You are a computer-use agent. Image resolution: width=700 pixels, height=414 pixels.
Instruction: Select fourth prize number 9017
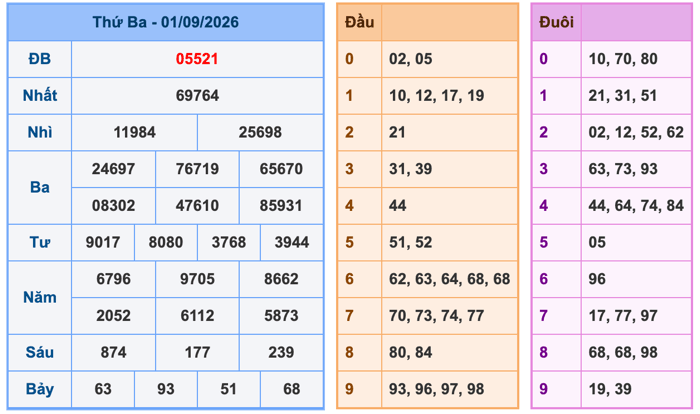point(103,242)
